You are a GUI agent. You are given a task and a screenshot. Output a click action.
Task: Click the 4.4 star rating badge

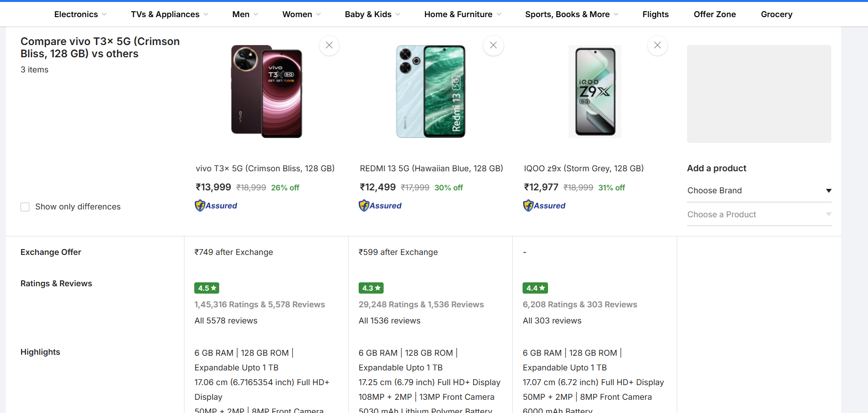click(535, 288)
